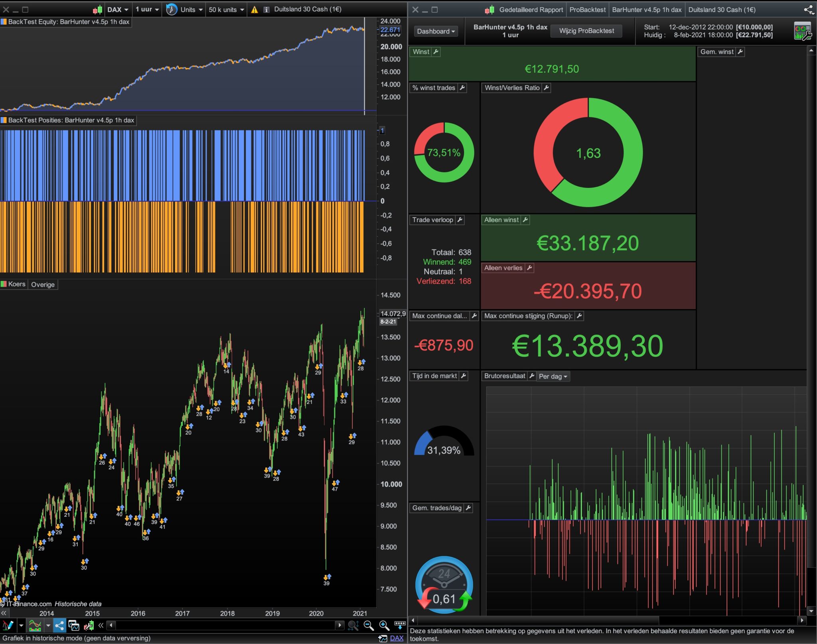The height and width of the screenshot is (644, 817).
Task: Click the dashboard vertical scrollbar down arrow
Action: pos(811,611)
